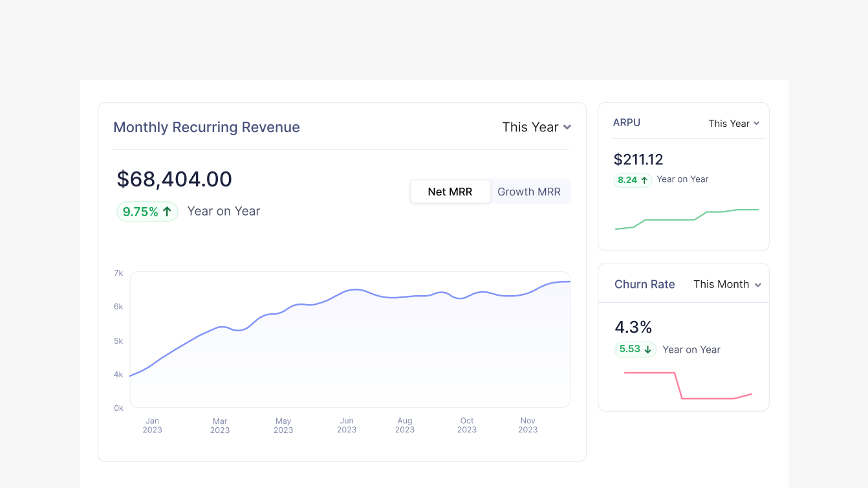The height and width of the screenshot is (488, 868).
Task: Click the green up arrow in the 9.75% badge
Action: [x=168, y=211]
